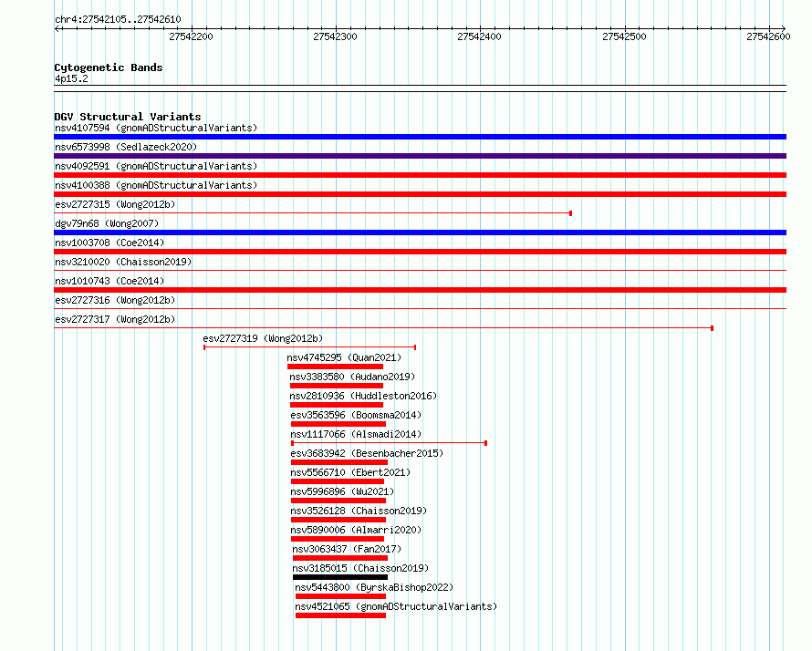This screenshot has width=812, height=651.
Task: Click the Cytogenetic Bands track title
Action: coord(109,67)
